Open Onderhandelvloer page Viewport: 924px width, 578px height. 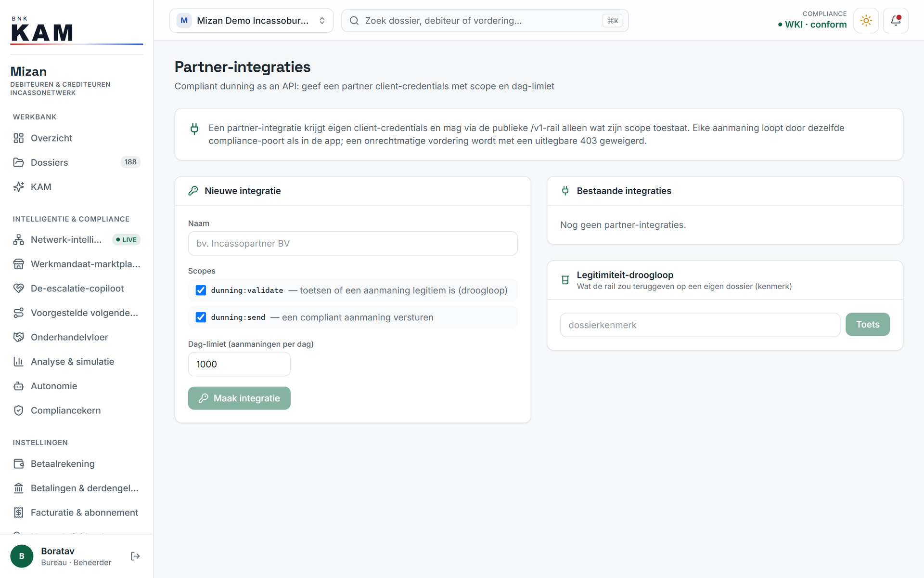coord(77,337)
